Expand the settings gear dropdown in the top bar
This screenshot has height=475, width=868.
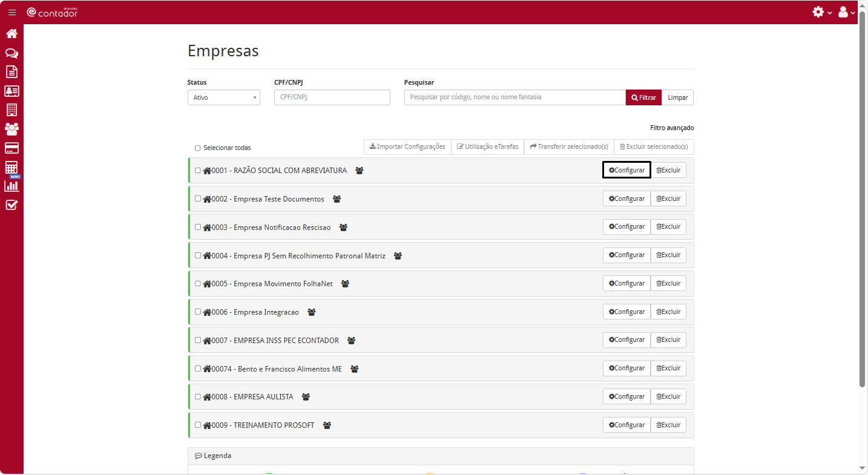point(822,12)
